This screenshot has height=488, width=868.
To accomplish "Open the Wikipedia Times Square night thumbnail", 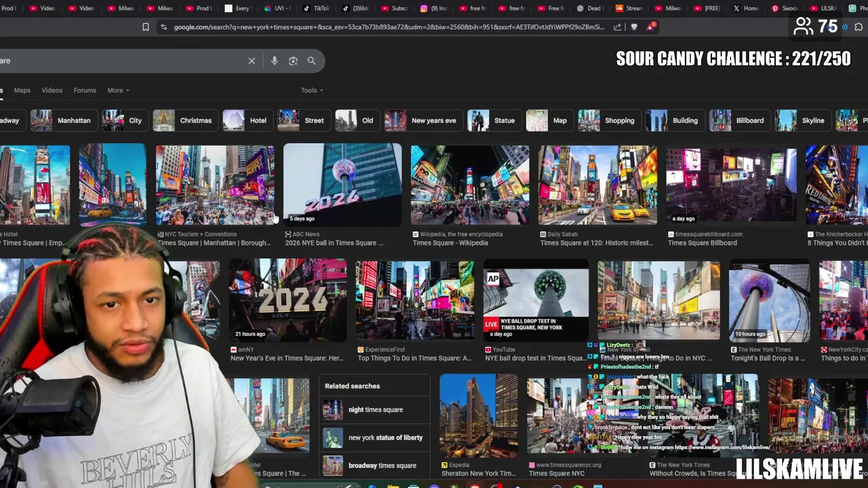I will point(470,184).
